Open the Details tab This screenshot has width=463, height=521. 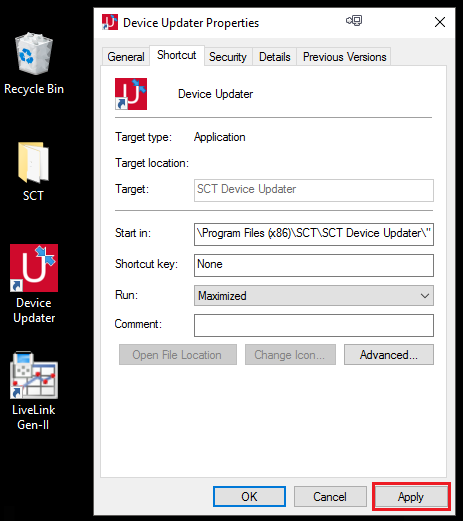[275, 57]
